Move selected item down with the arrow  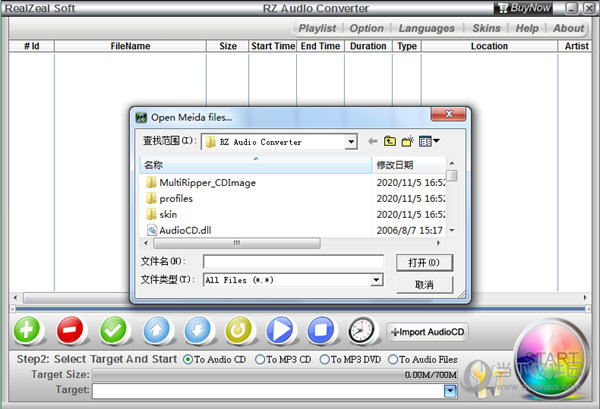point(197,329)
